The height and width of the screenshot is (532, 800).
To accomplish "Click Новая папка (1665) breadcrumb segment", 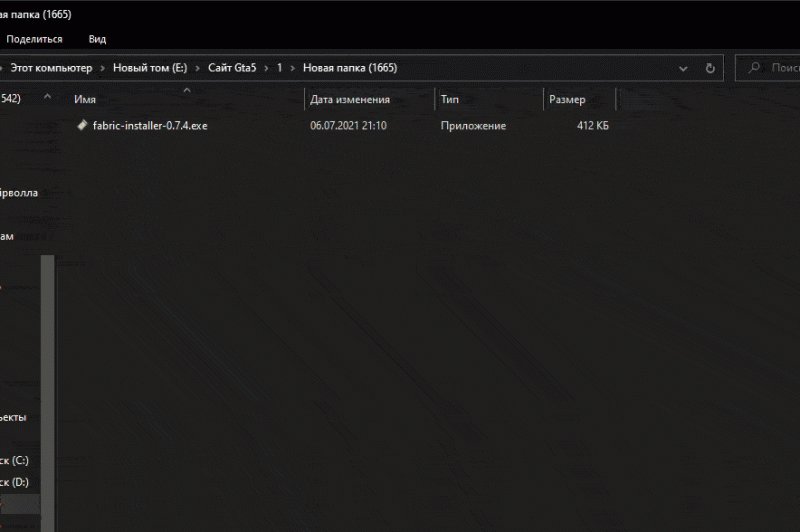I will [x=350, y=68].
